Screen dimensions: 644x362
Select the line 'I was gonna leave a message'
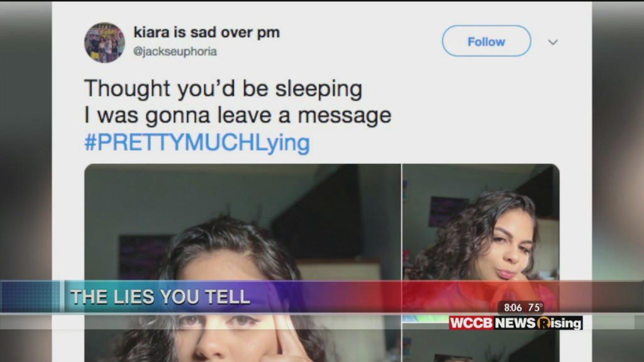[237, 116]
